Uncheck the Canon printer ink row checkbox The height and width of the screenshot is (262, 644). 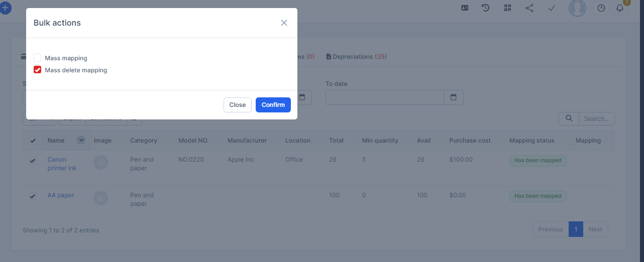(33, 161)
